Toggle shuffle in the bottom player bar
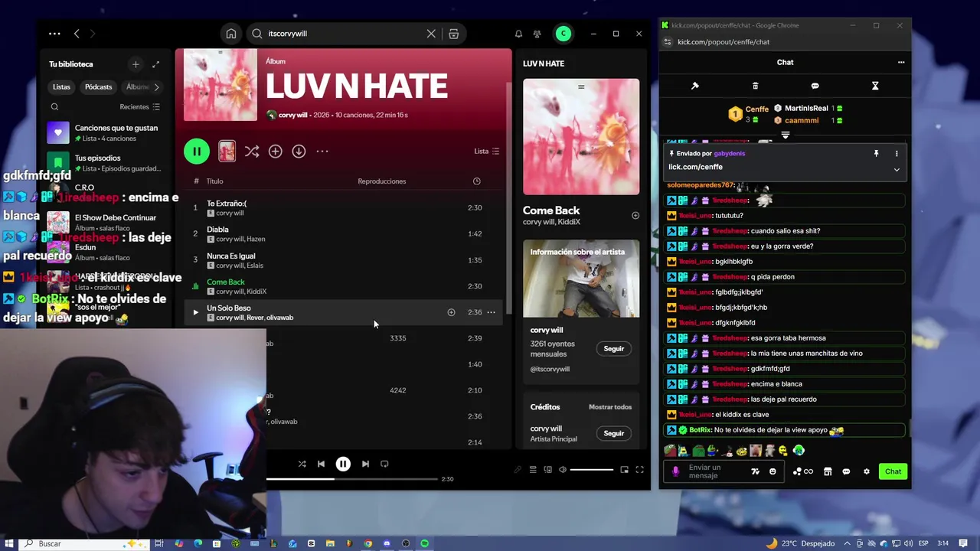The width and height of the screenshot is (980, 551). coord(302,464)
